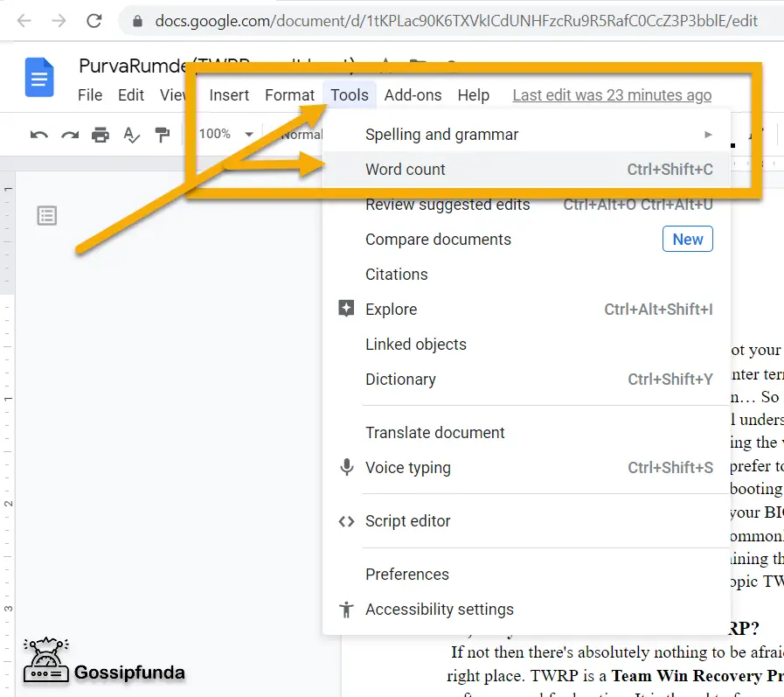Choose Review suggested edits
Image resolution: width=784 pixels, height=697 pixels.
pyautogui.click(x=527, y=204)
